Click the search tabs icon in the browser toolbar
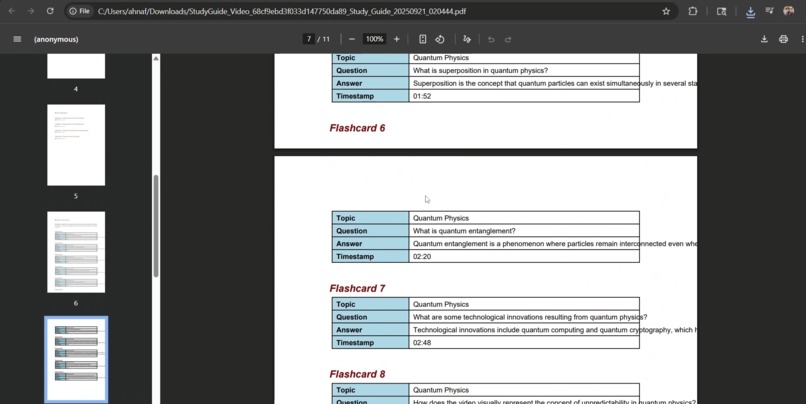Image resolution: width=806 pixels, height=404 pixels. (x=722, y=11)
